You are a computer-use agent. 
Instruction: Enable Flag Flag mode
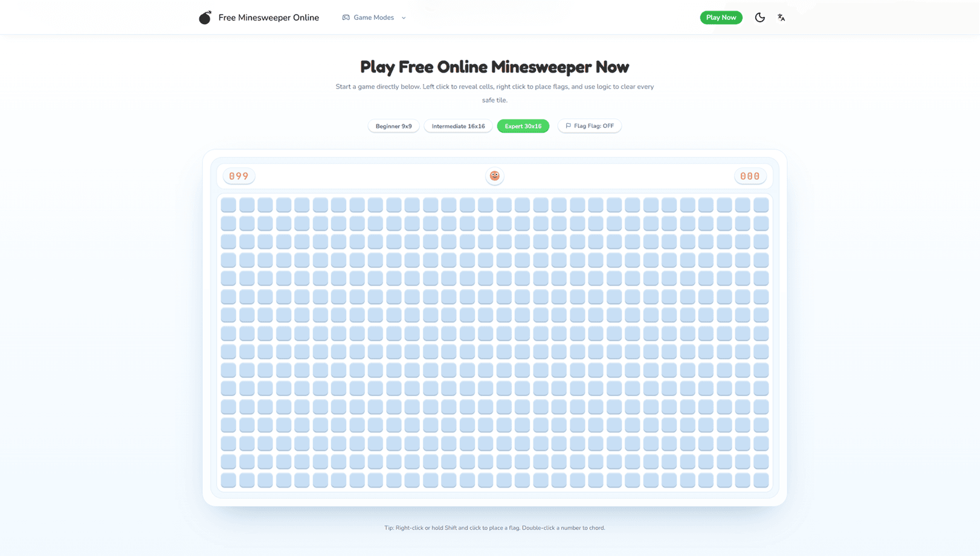[589, 126]
